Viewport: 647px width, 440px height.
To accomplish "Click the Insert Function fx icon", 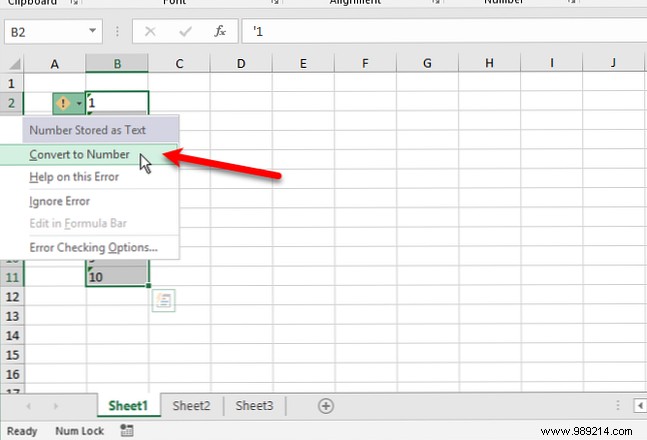I will coord(220,31).
